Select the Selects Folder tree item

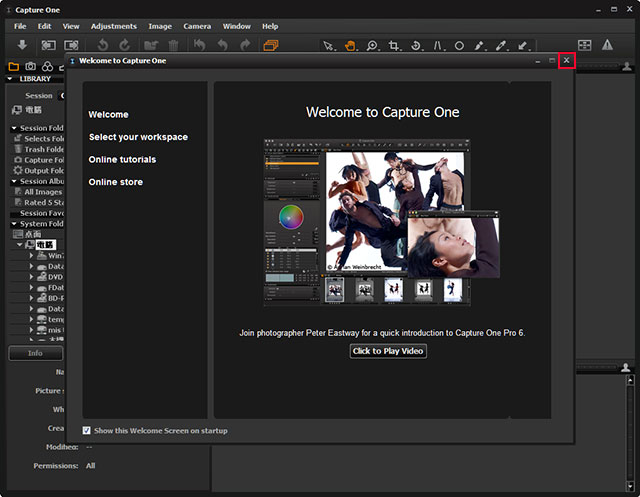tap(39, 139)
